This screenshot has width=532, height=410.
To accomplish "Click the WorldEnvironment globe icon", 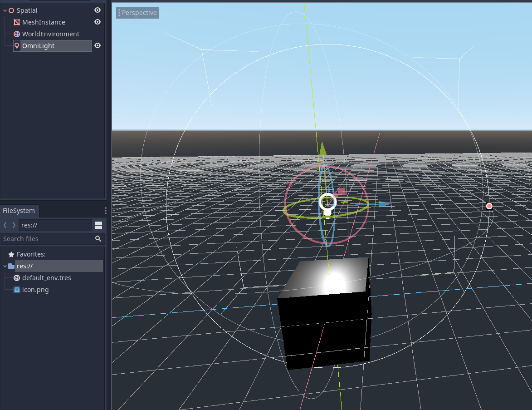I will (x=17, y=34).
